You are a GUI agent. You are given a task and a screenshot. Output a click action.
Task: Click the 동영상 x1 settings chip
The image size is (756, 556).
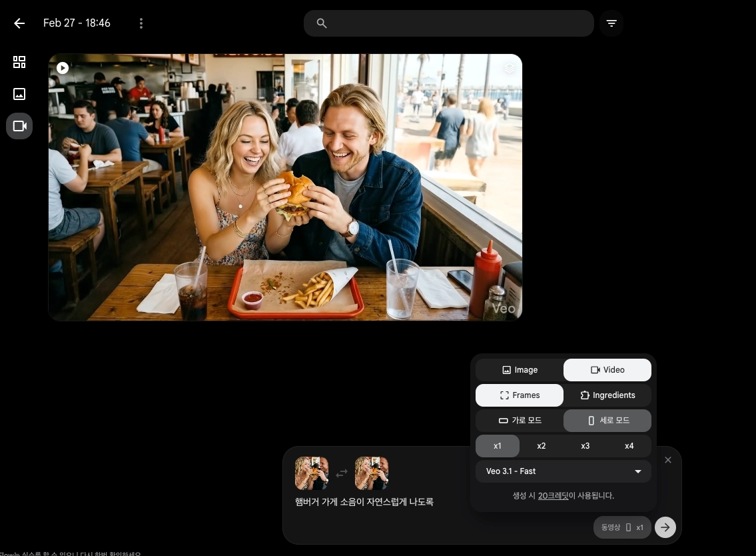coord(622,527)
